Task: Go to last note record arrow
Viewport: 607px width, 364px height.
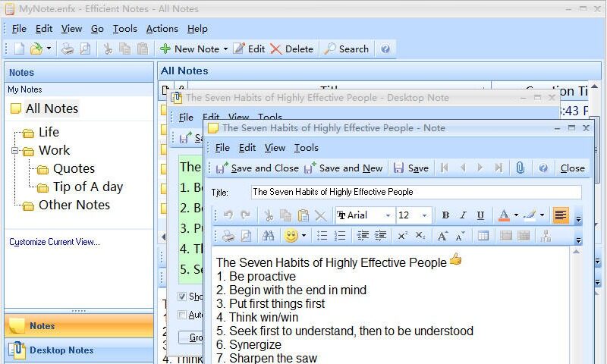Action: (498, 168)
